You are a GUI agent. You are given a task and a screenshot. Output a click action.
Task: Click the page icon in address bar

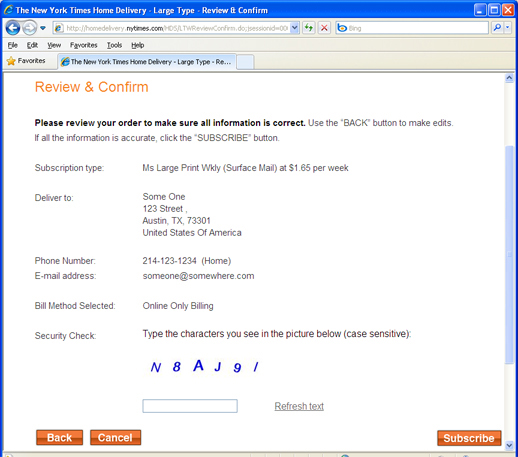[x=59, y=28]
